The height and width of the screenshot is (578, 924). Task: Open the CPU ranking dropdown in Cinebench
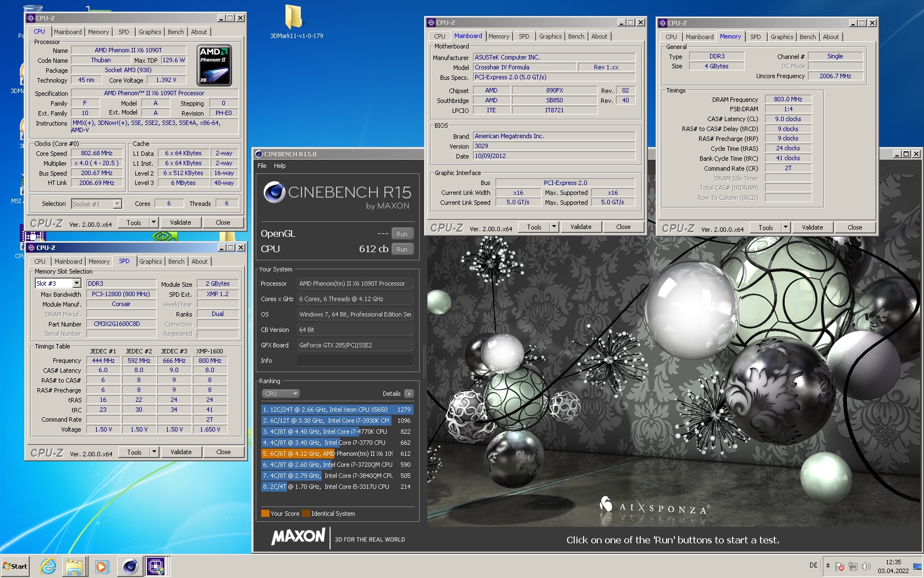point(280,394)
